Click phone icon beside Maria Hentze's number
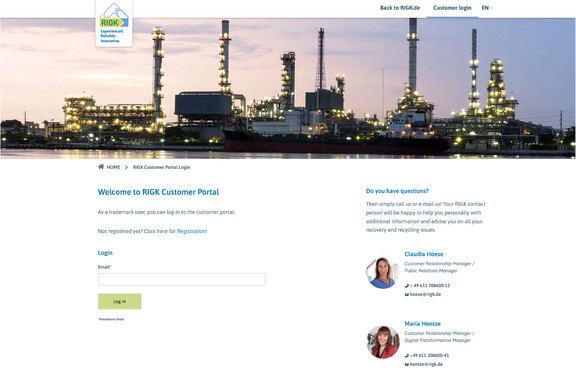This screenshot has width=576, height=373. point(407,355)
